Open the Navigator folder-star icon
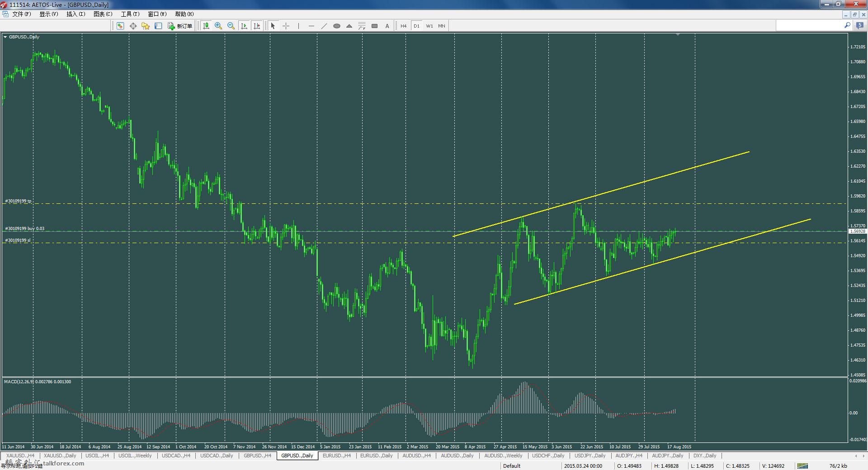Screen dimensions: 868x470 pyautogui.click(x=146, y=26)
